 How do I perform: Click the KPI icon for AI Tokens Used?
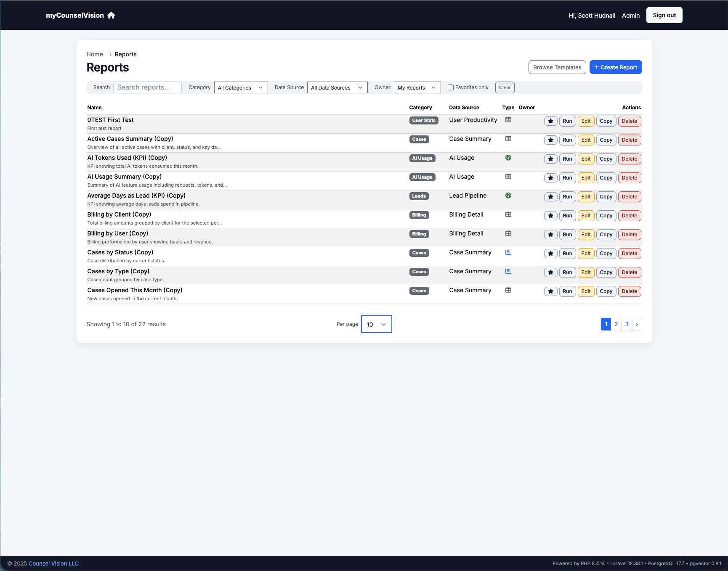pos(508,157)
